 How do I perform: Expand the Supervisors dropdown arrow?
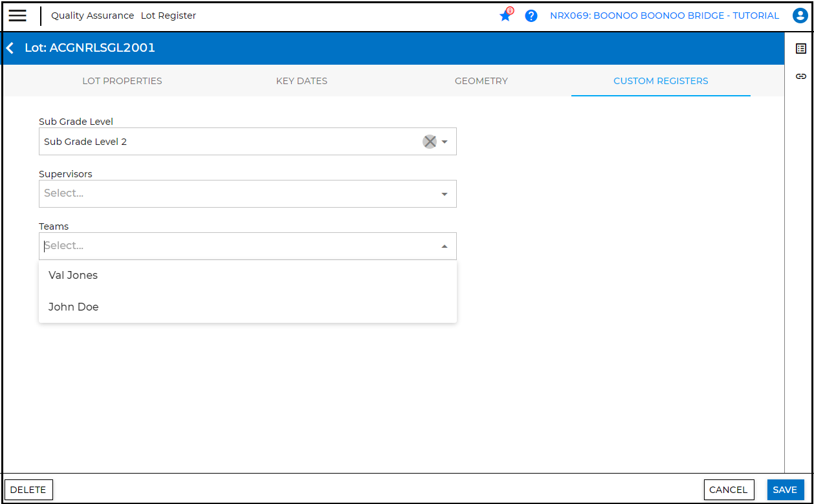pyautogui.click(x=445, y=194)
